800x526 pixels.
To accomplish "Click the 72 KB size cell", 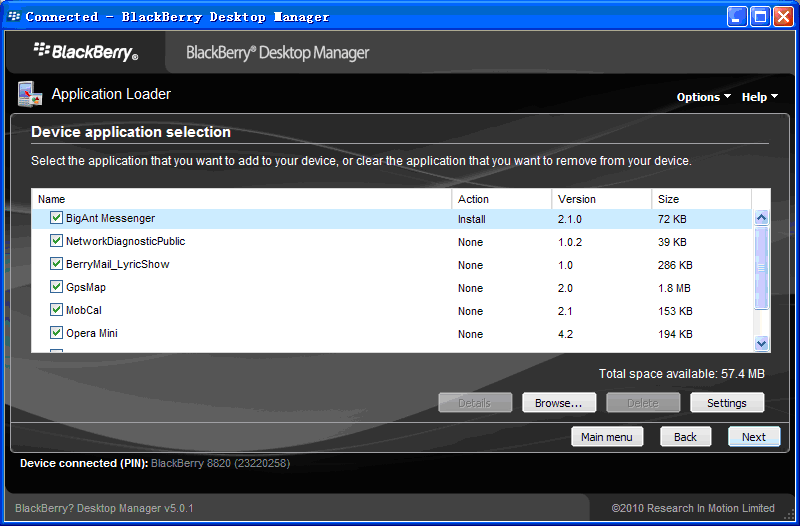I will coord(672,219).
